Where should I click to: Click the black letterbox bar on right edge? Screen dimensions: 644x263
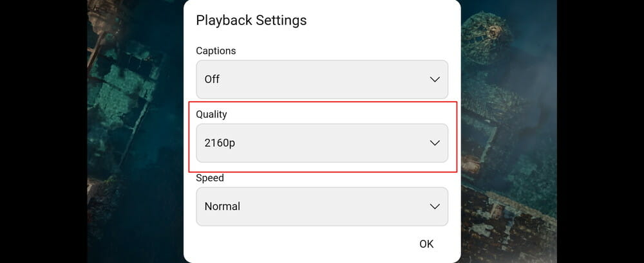tap(600, 129)
